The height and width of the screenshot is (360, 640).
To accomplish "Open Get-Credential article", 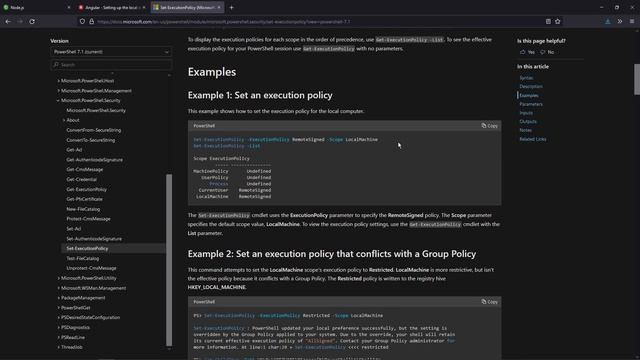I will click(82, 179).
